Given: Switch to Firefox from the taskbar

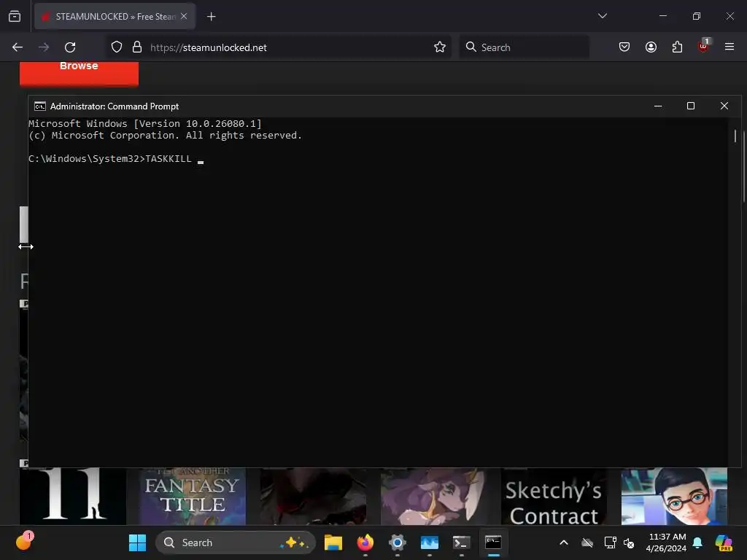Looking at the screenshot, I should click(x=365, y=542).
